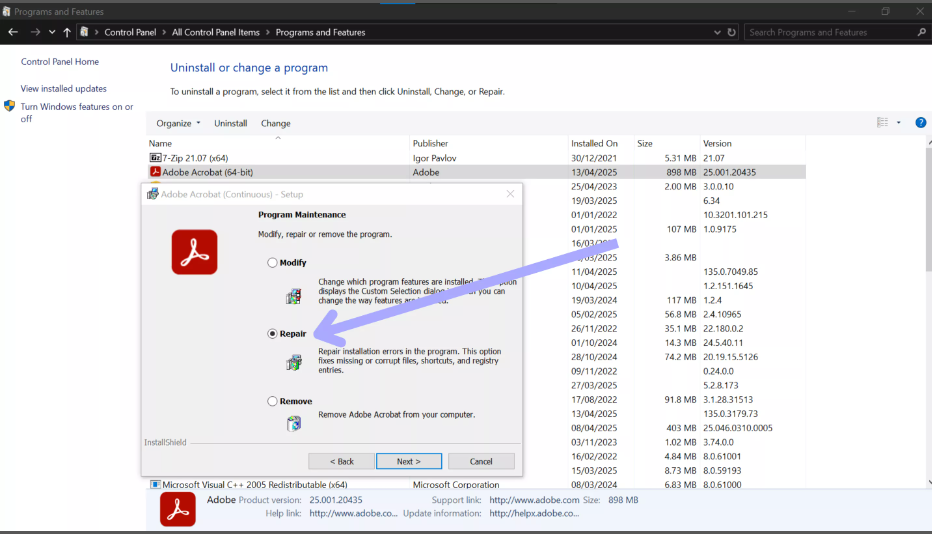Click the scrollbar down arrow
The image size is (932, 534).
928,482
